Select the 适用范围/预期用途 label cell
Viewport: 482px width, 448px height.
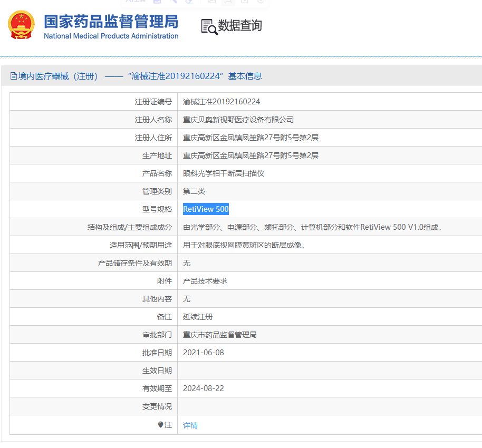93,245
